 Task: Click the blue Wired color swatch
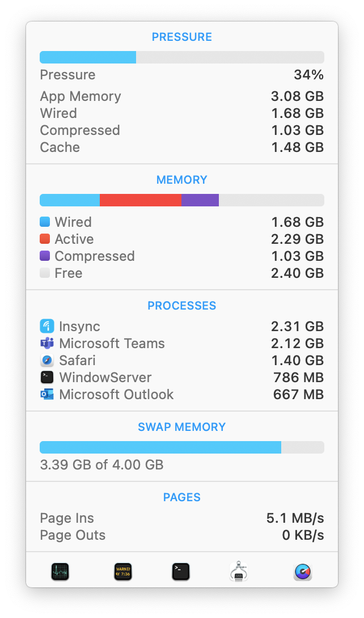(45, 222)
